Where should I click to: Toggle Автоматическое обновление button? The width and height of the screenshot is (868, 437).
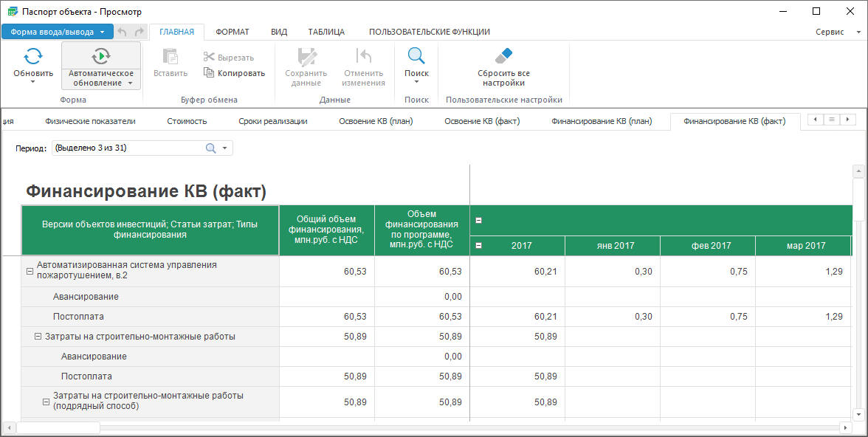[101, 57]
